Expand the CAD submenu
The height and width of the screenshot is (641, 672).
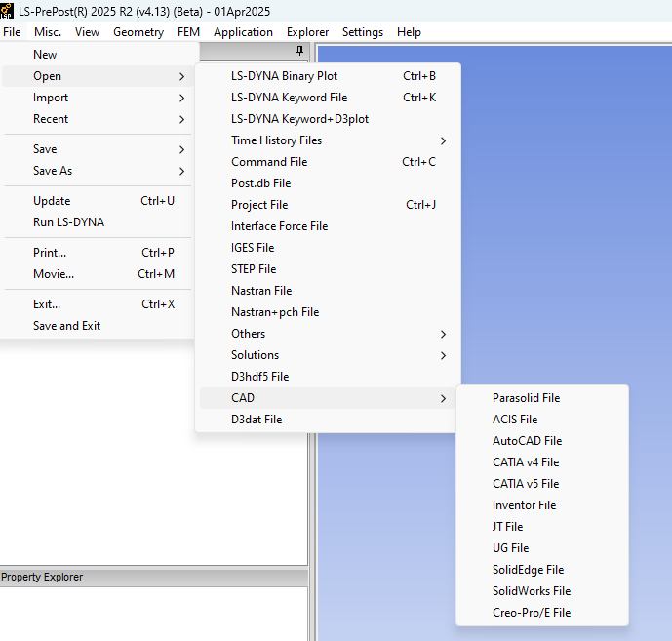[328, 398]
